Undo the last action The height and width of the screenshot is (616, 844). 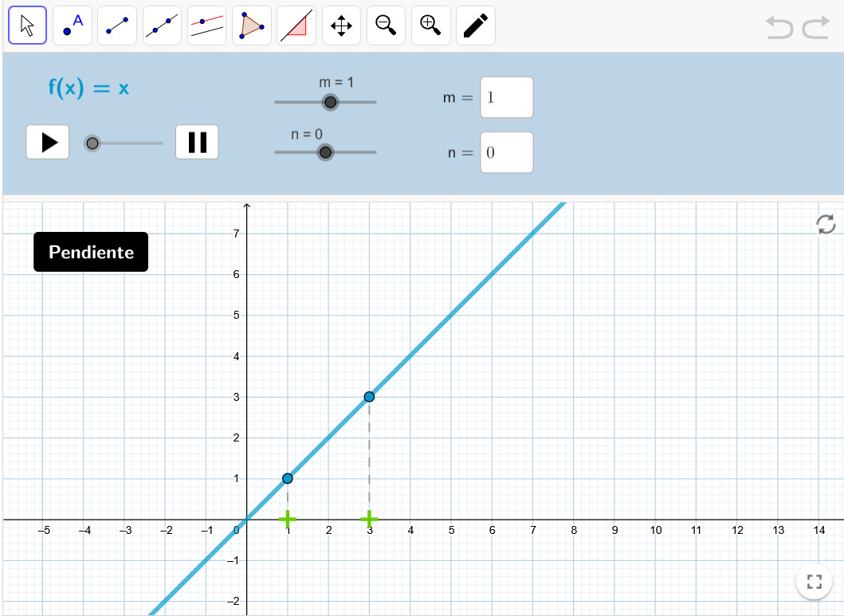(x=779, y=28)
